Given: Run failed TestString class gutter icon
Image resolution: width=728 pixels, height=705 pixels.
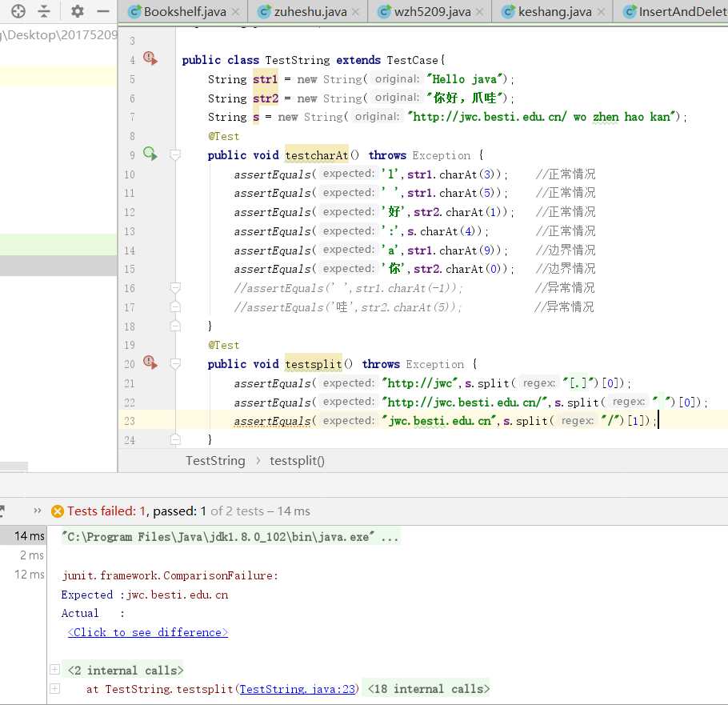Looking at the screenshot, I should click(x=150, y=58).
